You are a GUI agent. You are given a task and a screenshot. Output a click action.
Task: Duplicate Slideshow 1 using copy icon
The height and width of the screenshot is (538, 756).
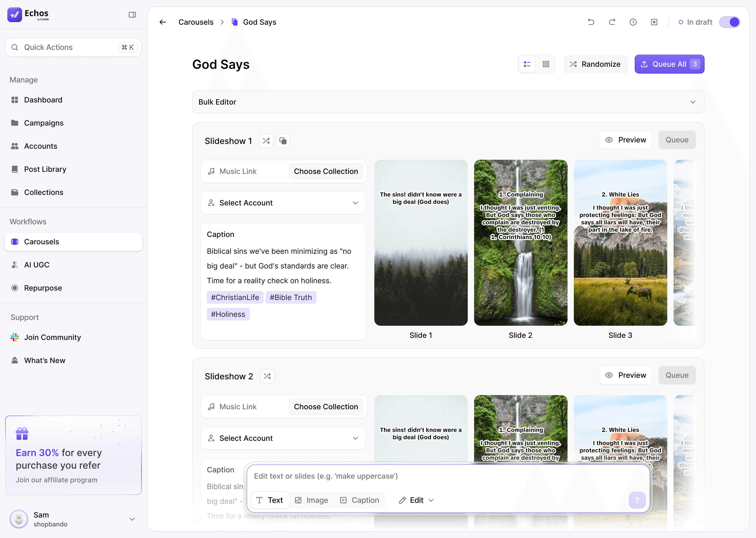283,141
